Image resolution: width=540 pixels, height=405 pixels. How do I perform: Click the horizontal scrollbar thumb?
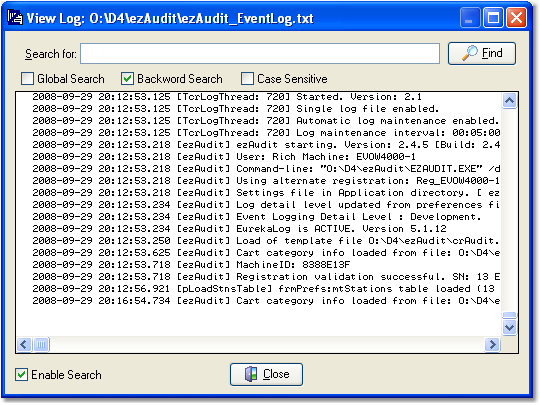click(x=41, y=344)
